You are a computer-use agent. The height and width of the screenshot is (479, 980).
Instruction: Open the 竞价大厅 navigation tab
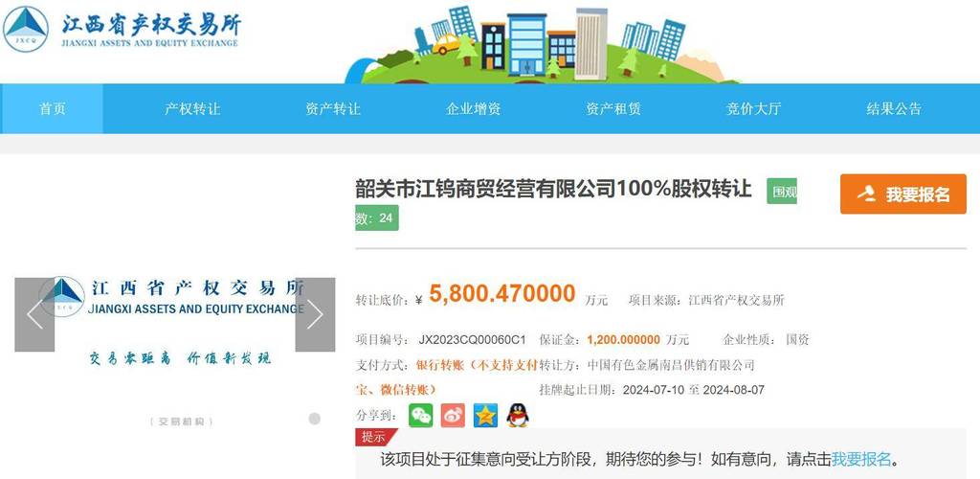coord(753,109)
